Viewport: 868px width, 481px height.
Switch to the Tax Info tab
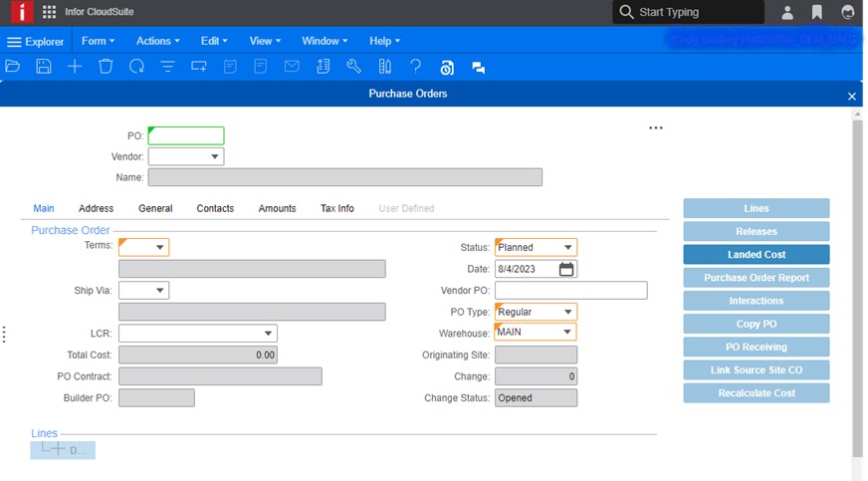click(x=337, y=209)
